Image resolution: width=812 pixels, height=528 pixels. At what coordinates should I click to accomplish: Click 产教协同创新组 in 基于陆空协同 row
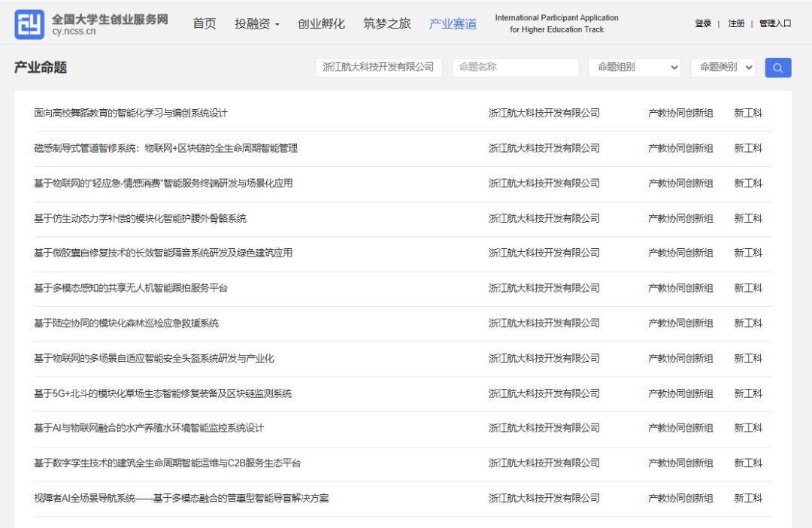coord(680,323)
